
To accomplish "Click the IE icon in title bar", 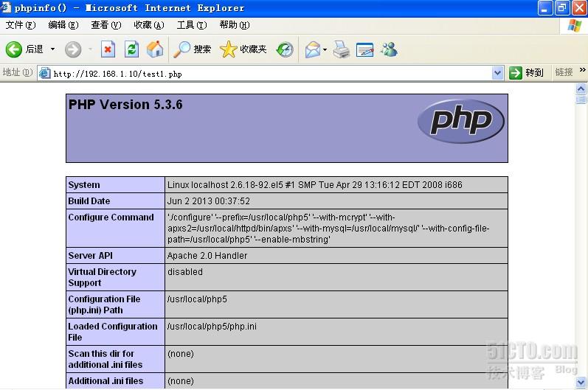I will click(x=6, y=7).
